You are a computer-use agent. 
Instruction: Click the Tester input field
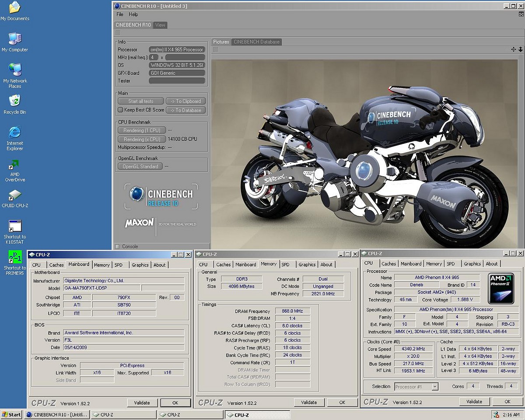(x=177, y=80)
